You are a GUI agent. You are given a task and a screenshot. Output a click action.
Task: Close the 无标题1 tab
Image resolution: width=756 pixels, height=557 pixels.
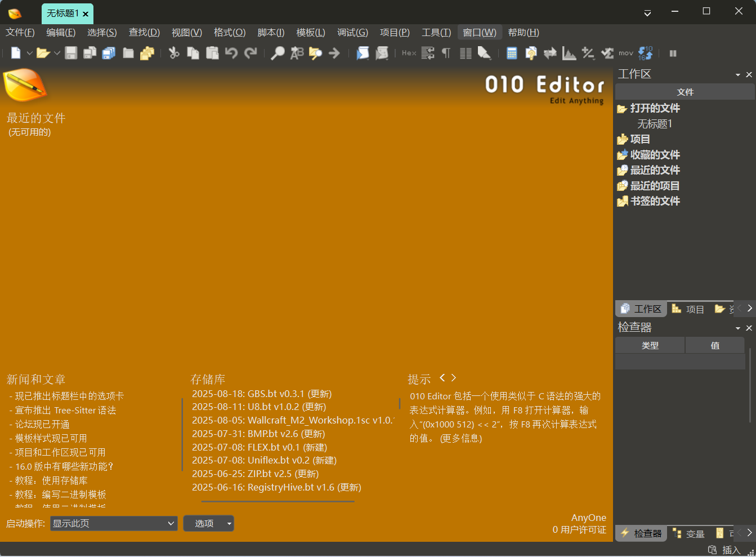coord(86,14)
